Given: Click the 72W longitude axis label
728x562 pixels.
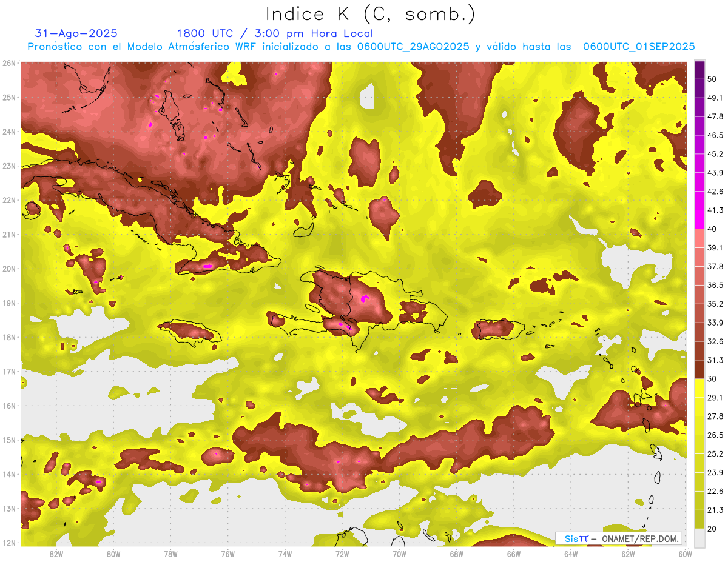Looking at the screenshot, I should (x=342, y=554).
